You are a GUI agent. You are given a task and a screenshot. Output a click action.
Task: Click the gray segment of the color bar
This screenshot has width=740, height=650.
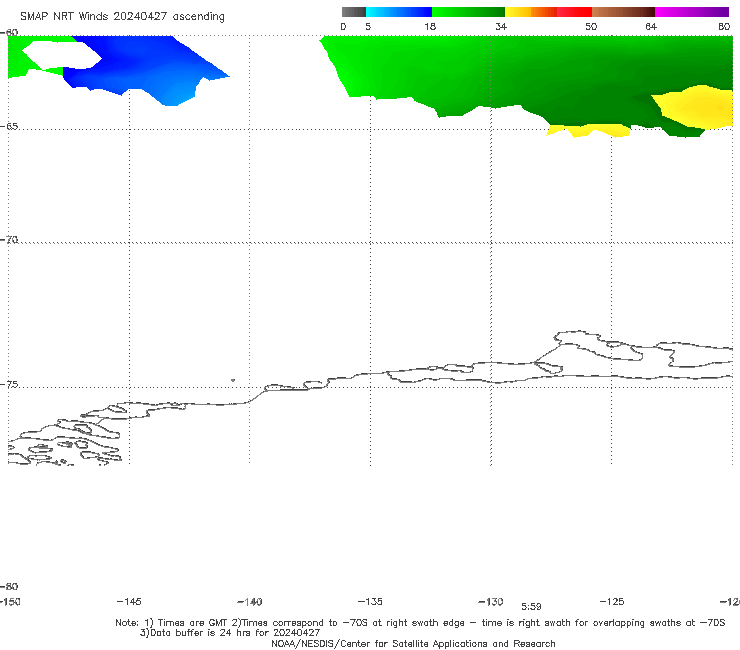pos(353,12)
